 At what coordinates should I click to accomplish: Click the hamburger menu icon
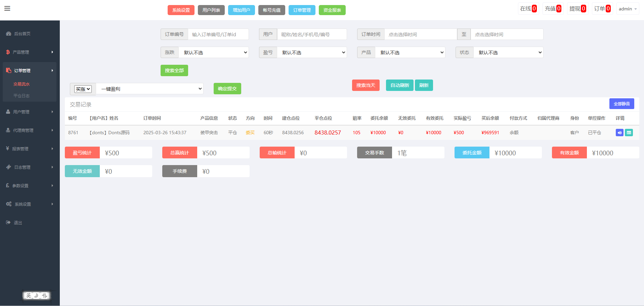point(7,9)
